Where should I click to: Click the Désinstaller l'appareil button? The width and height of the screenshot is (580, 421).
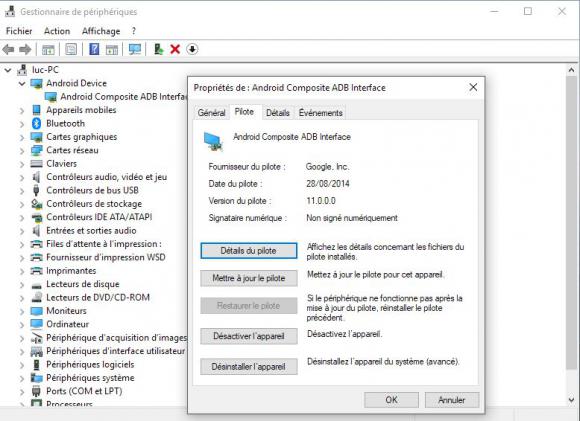tap(249, 367)
